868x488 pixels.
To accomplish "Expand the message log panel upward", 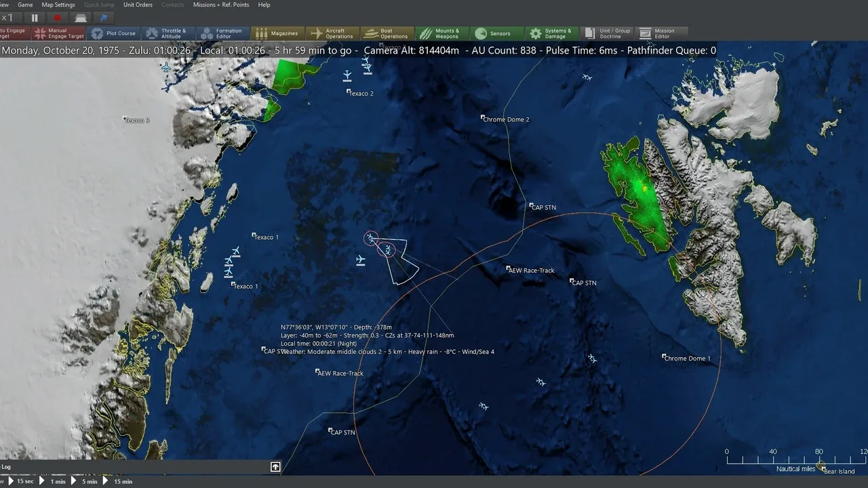I will (275, 467).
